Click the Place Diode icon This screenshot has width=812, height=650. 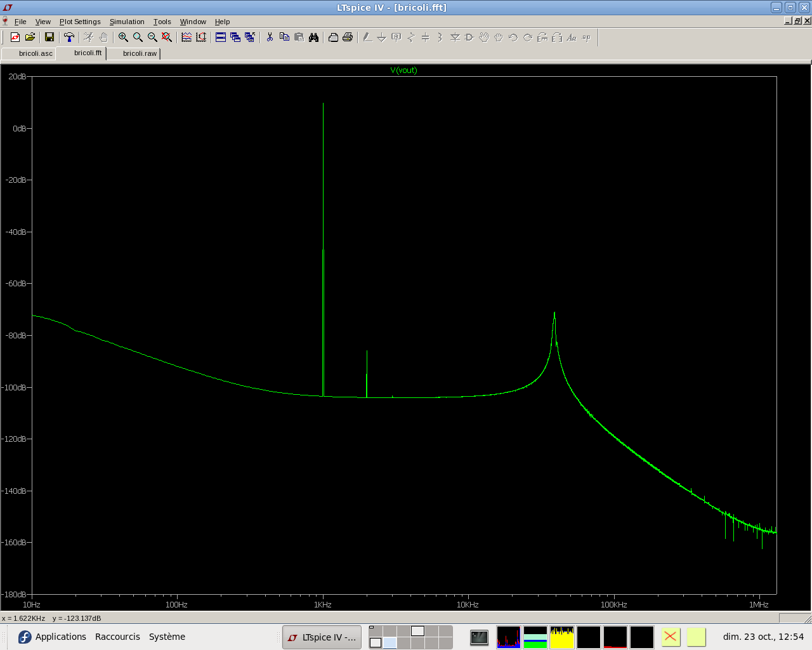pyautogui.click(x=455, y=37)
